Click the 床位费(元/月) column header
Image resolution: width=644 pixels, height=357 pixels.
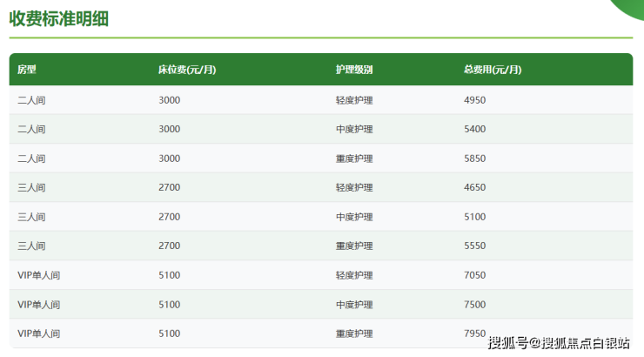pos(187,70)
